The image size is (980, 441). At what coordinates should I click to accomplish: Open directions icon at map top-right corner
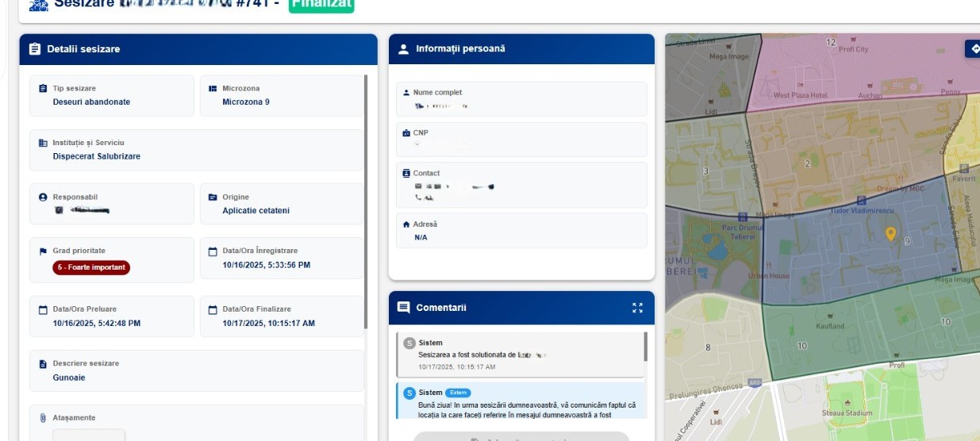(x=974, y=48)
